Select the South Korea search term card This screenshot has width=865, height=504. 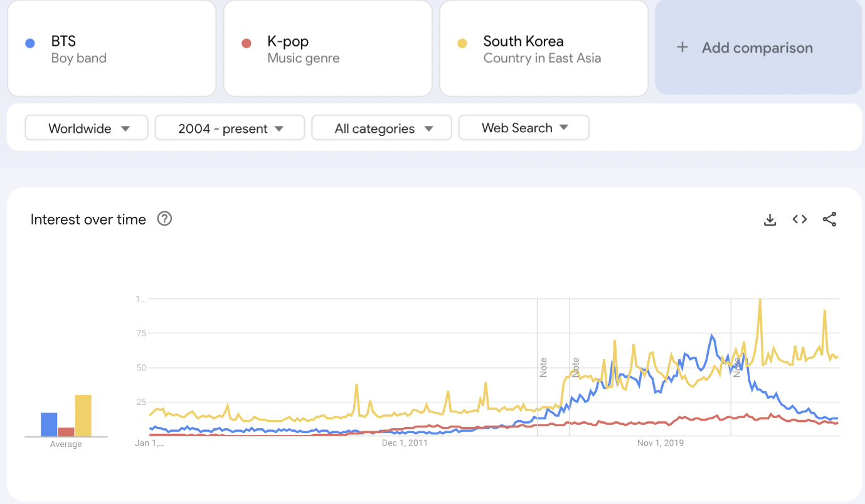click(x=544, y=49)
